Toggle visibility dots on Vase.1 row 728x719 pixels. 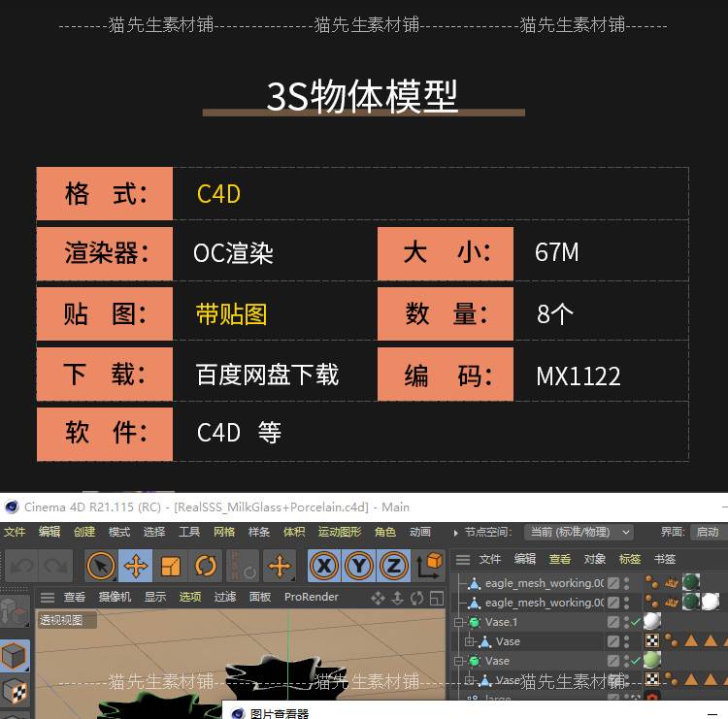[x=626, y=622]
